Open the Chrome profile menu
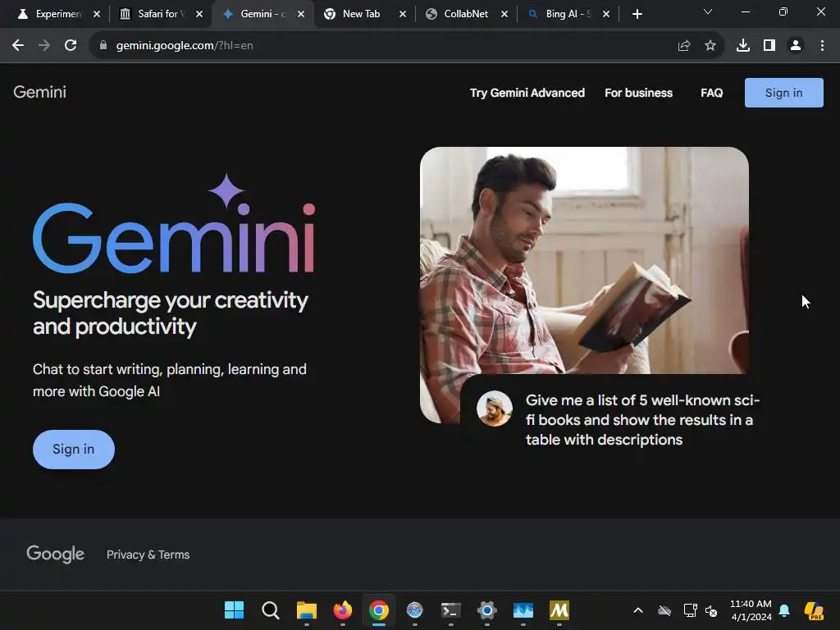The image size is (840, 630). [x=796, y=46]
